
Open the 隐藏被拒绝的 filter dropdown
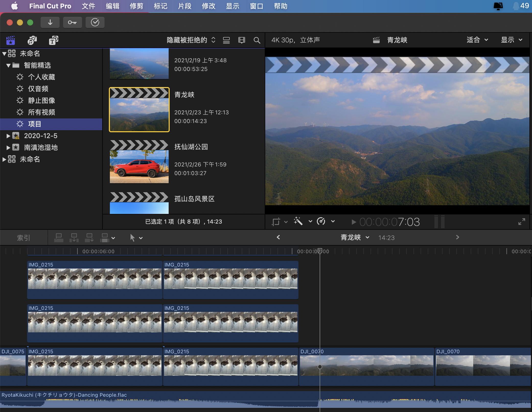pyautogui.click(x=191, y=40)
